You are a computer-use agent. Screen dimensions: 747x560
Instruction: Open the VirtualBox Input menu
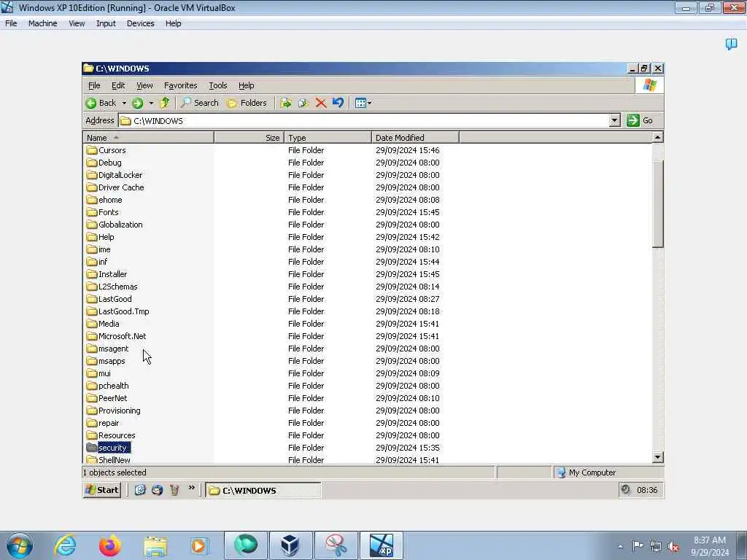coord(106,23)
